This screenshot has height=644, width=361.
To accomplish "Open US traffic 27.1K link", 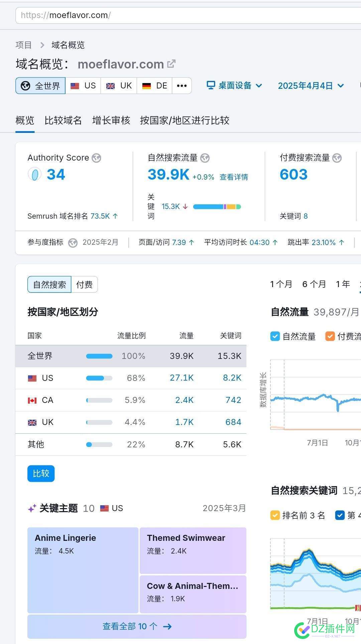I will tap(182, 378).
